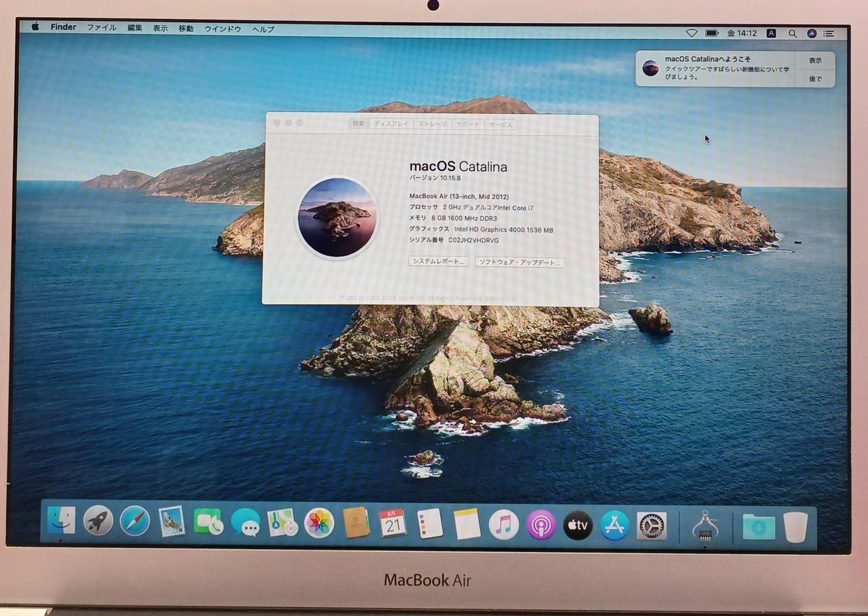Open the input source A menu
The image size is (868, 616).
(771, 33)
